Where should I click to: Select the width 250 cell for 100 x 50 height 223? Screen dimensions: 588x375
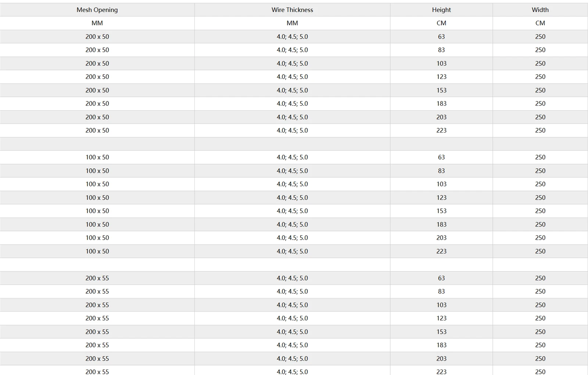(x=540, y=251)
